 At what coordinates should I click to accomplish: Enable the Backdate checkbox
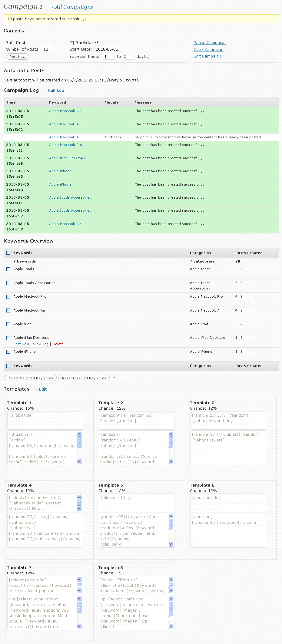click(x=71, y=43)
